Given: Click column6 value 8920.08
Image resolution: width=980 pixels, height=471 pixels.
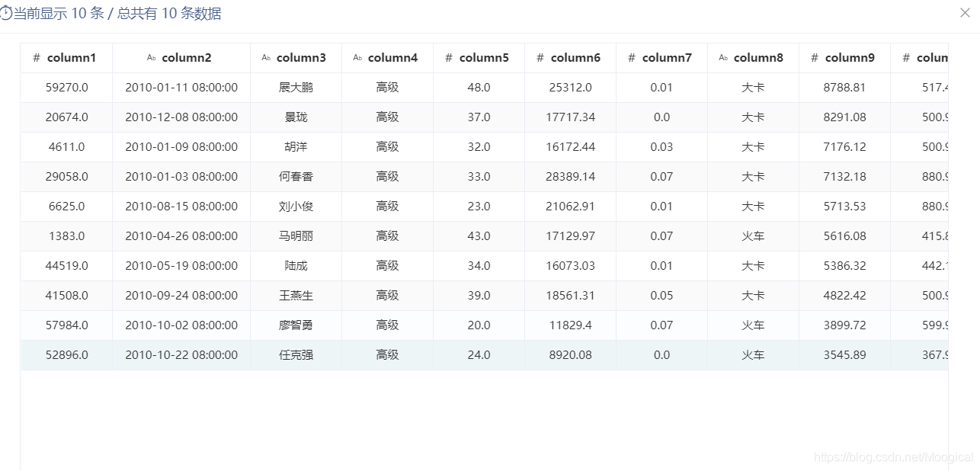Looking at the screenshot, I should (570, 355).
